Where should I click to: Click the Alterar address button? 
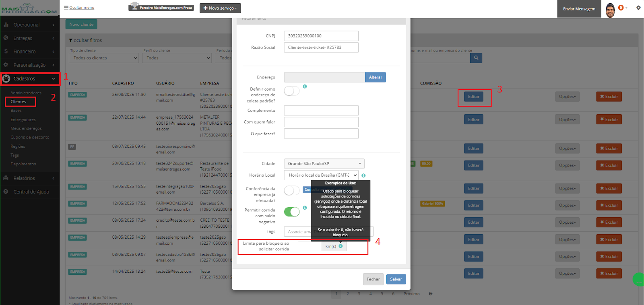tap(376, 77)
